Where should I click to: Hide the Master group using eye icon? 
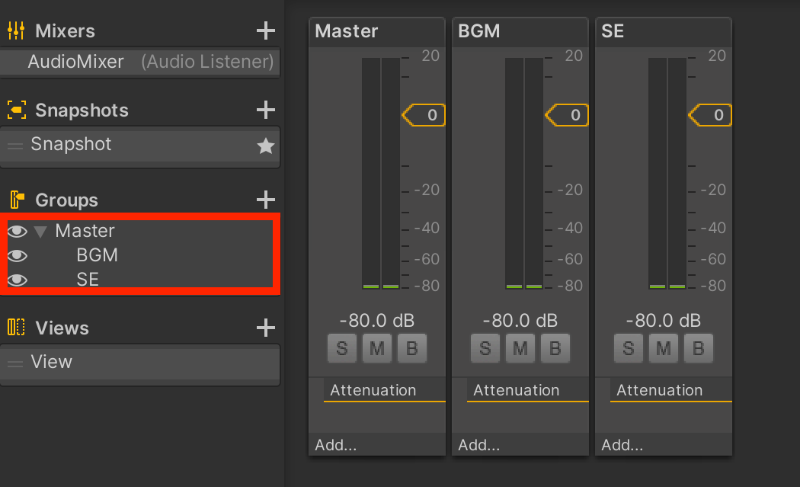(x=17, y=231)
